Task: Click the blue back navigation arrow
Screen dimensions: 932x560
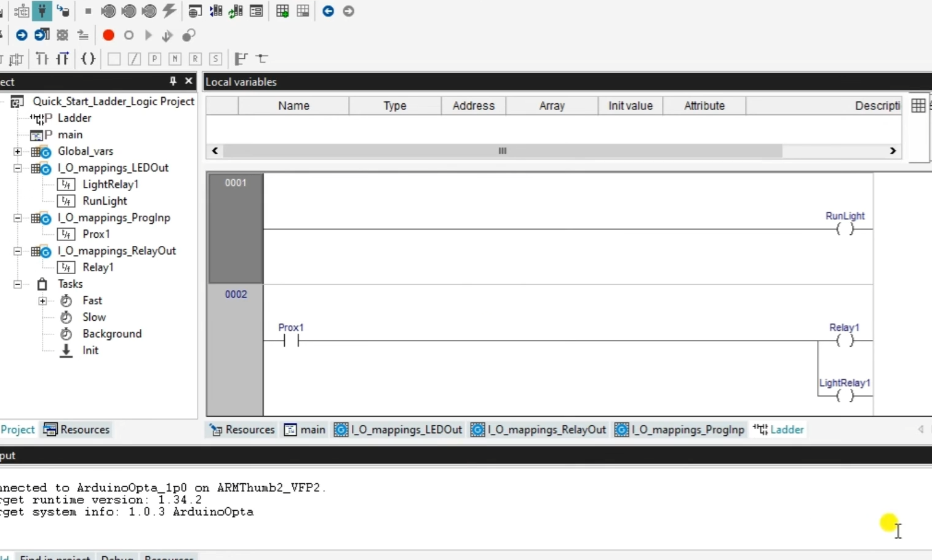Action: 328,11
